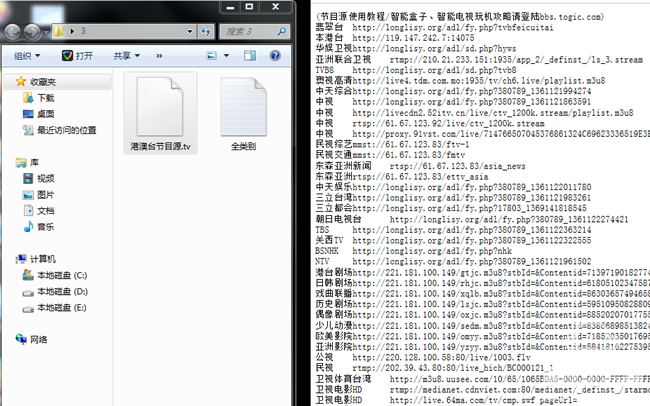Show more toolbar commands via double chevron
Image resolution: width=650 pixels, height=406 pixels.
click(159, 56)
